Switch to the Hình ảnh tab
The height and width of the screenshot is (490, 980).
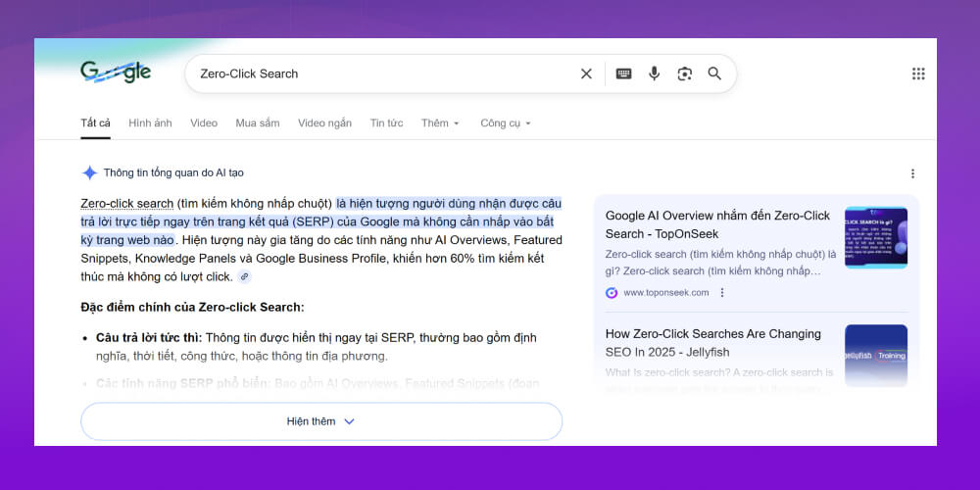(150, 123)
